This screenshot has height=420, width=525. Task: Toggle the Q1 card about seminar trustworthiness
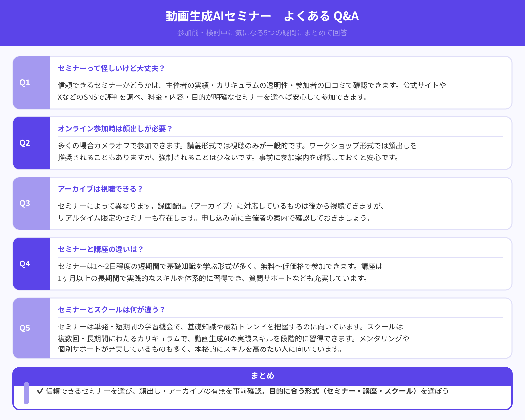(262, 82)
